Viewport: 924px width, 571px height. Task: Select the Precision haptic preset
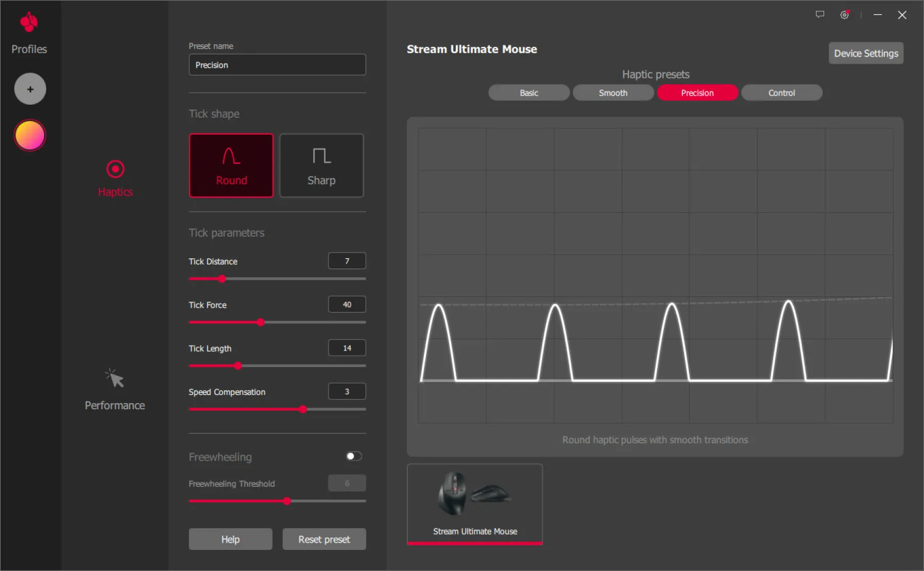697,93
